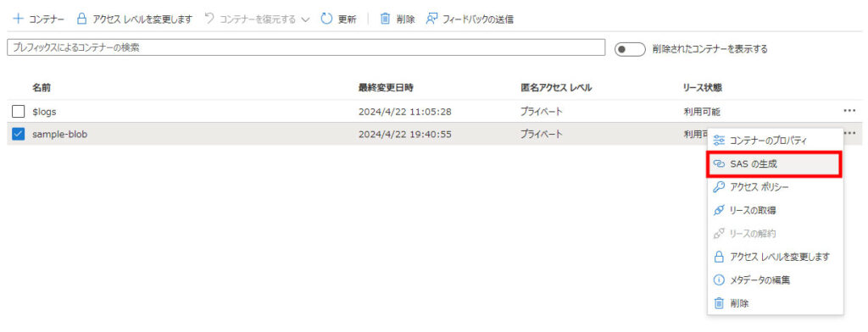Click the key icon beside アクセス ポリシー

pyautogui.click(x=719, y=187)
